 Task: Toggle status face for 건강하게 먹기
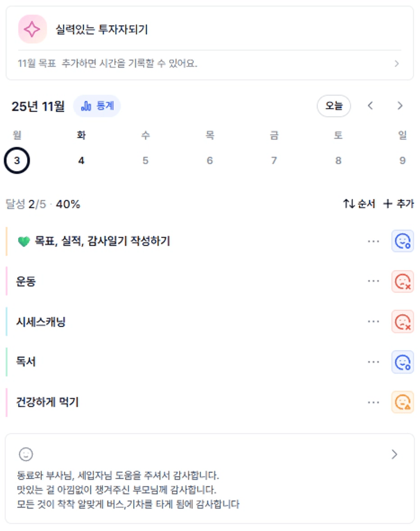tap(402, 402)
